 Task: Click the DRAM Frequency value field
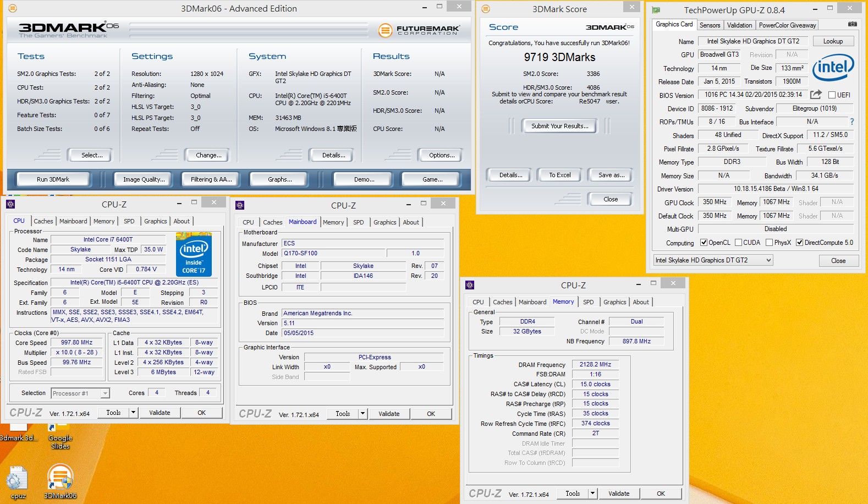coord(595,364)
